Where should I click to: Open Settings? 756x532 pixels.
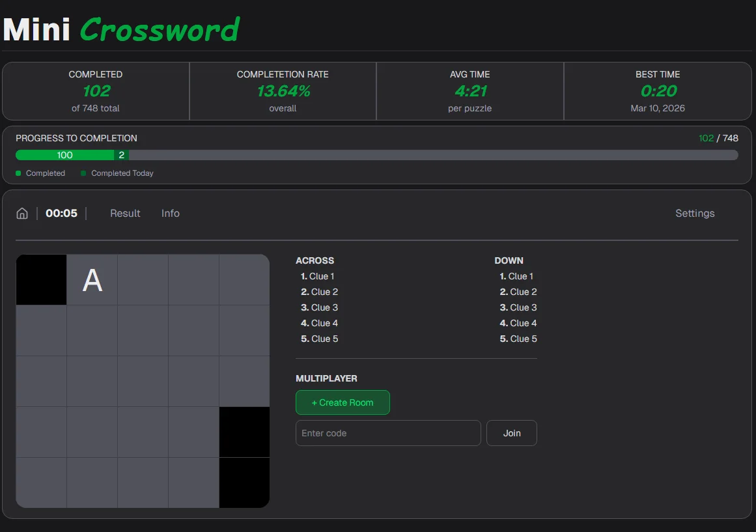coord(694,214)
